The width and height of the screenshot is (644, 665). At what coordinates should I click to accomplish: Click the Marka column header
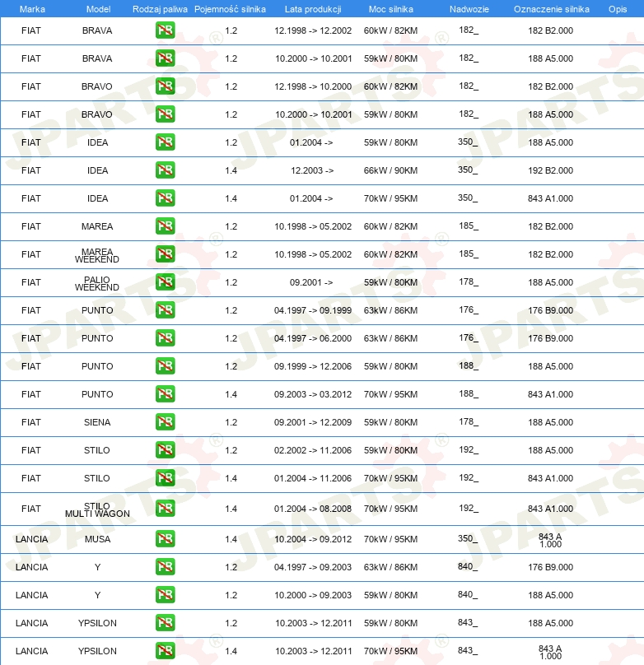(32, 9)
